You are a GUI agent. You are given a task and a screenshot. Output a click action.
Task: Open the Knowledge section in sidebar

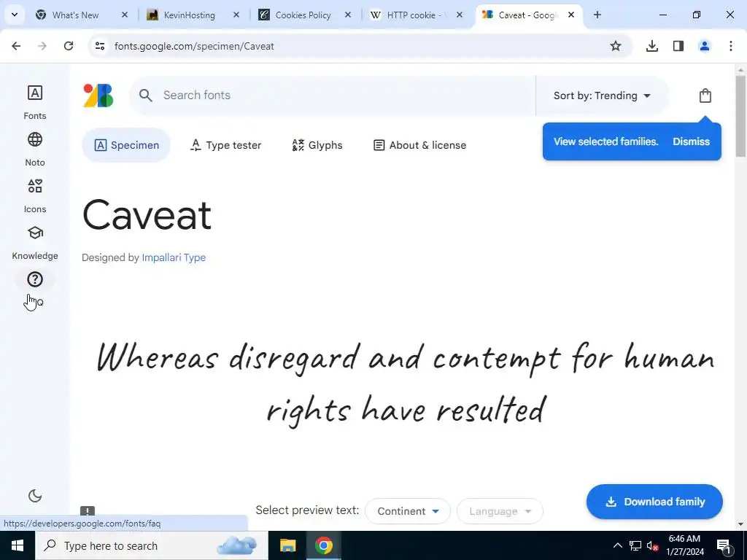tap(35, 241)
